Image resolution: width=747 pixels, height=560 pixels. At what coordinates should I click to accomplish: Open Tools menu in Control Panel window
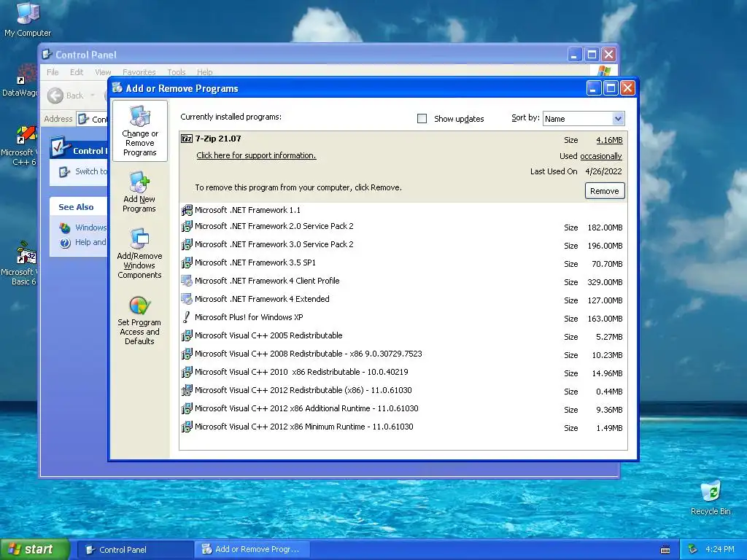coord(177,72)
